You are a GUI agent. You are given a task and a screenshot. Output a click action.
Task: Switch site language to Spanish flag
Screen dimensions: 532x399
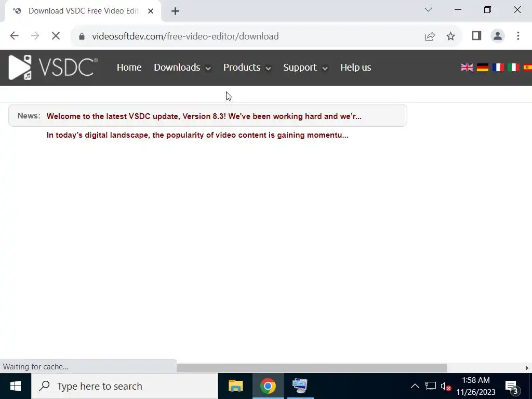pyautogui.click(x=528, y=67)
